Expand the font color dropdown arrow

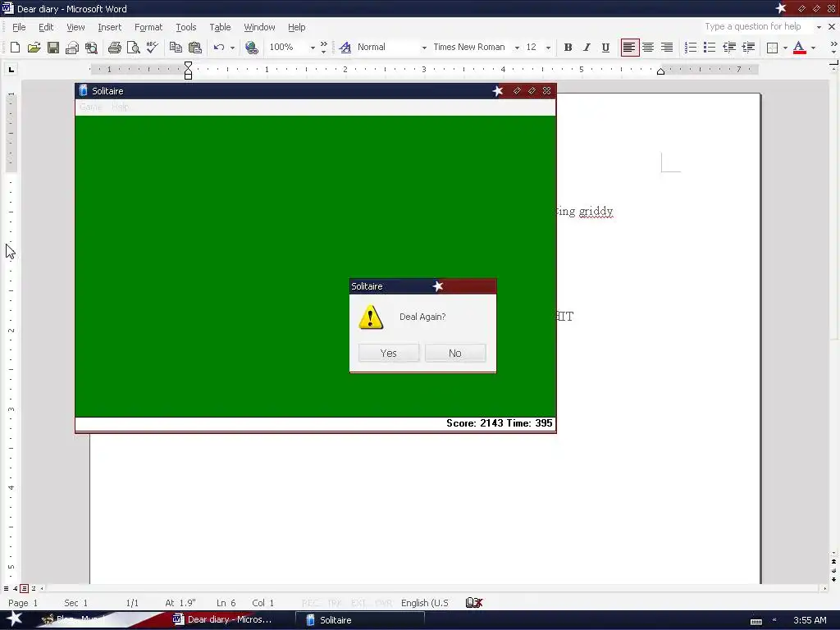(x=813, y=48)
